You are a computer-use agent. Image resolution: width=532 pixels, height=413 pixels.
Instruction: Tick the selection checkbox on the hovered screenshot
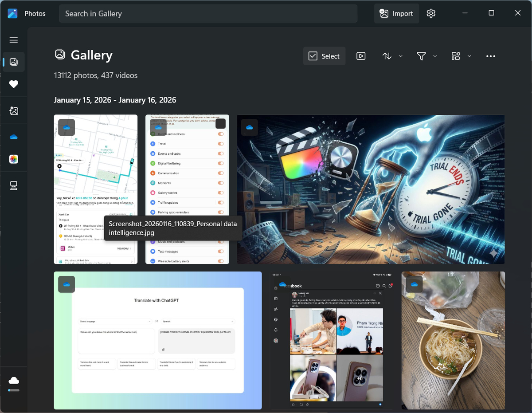click(220, 124)
